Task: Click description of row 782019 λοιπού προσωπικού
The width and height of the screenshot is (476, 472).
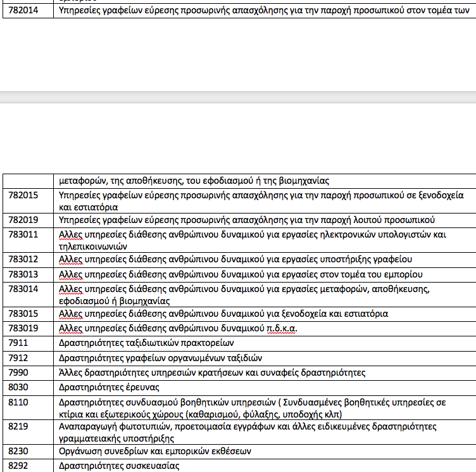Action: (x=246, y=220)
